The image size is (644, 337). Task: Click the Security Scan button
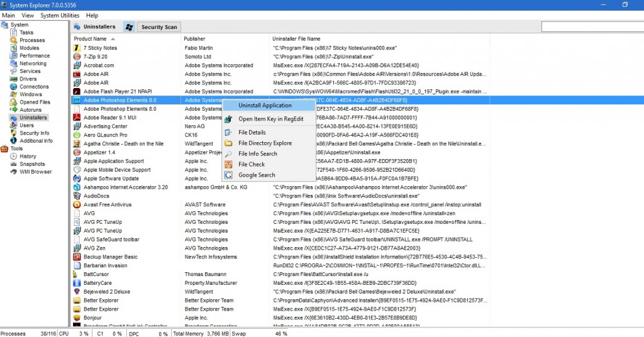(159, 27)
